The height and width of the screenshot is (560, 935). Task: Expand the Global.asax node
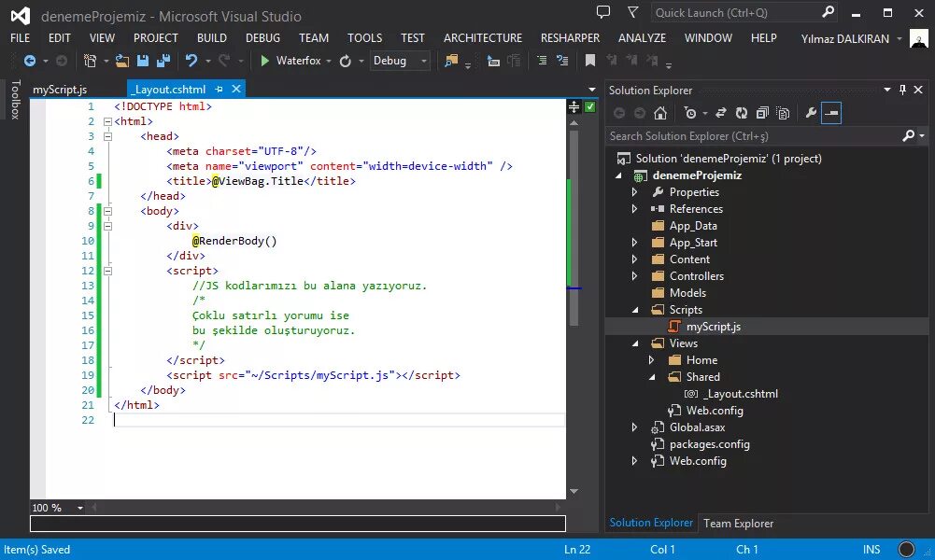[x=634, y=427]
